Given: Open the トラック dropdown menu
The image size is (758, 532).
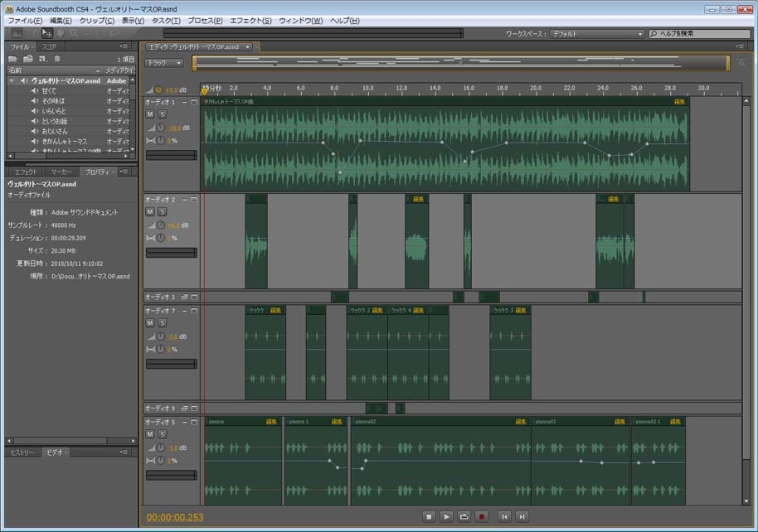Looking at the screenshot, I should [x=165, y=63].
